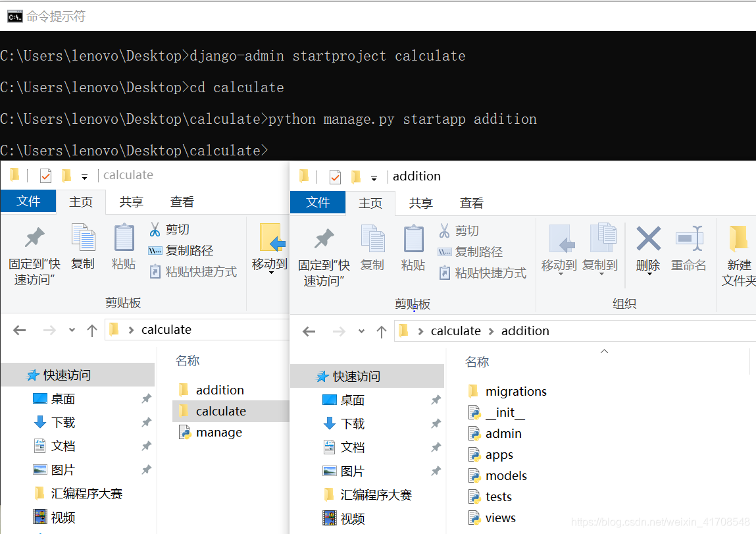Expand breadcrumb chevron before calculate in addition window
The height and width of the screenshot is (534, 756).
(x=420, y=331)
